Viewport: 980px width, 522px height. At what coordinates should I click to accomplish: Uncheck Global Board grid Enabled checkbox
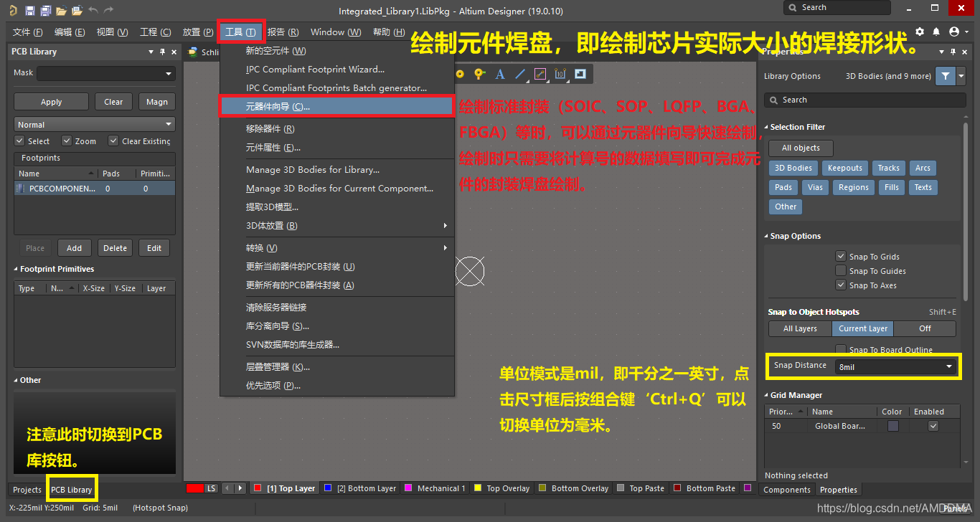[933, 426]
